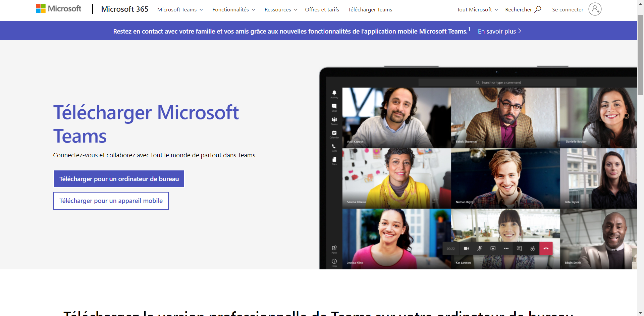Open Offres et tarifs page
Screen dimensions: 644x316
click(x=322, y=10)
